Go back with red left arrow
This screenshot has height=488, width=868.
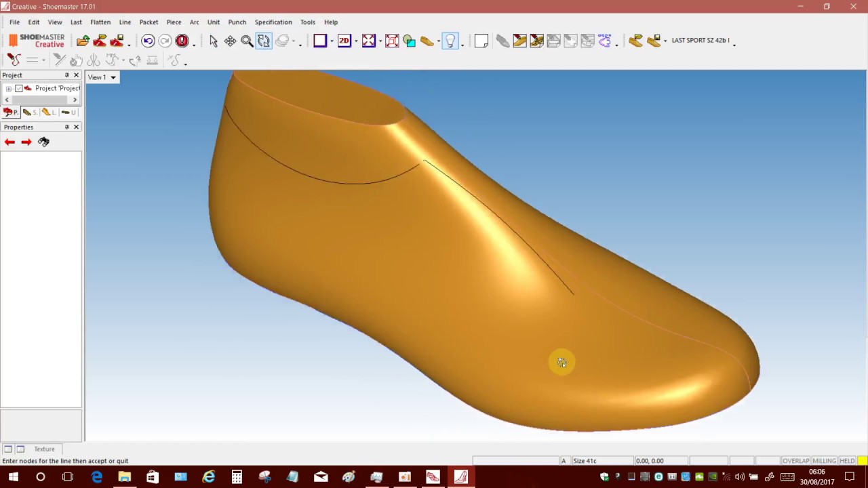[x=9, y=142]
